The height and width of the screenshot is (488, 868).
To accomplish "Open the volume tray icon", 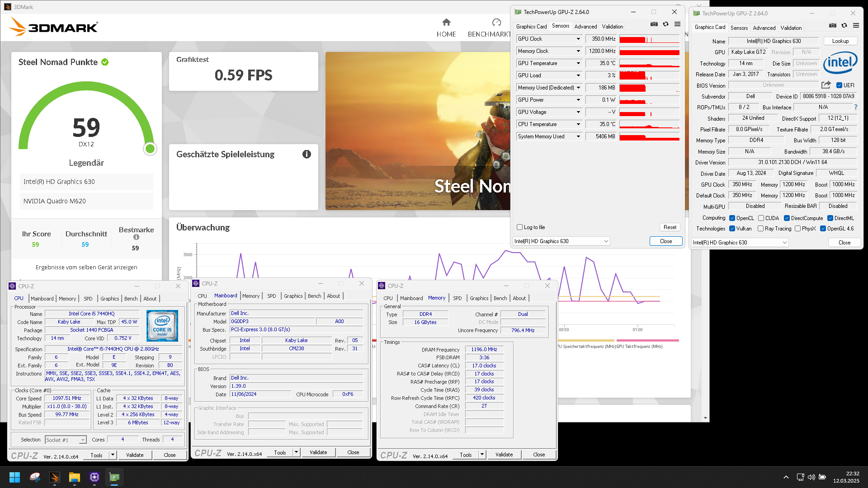I will click(x=811, y=477).
